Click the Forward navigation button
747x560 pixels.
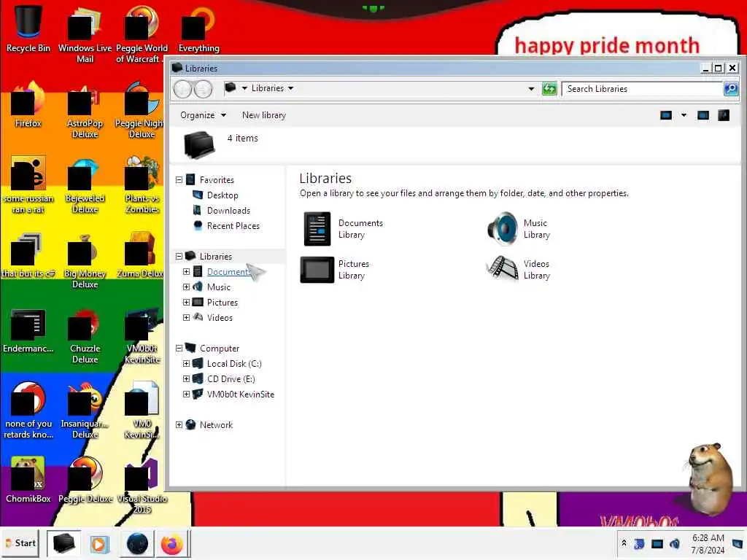203,89
